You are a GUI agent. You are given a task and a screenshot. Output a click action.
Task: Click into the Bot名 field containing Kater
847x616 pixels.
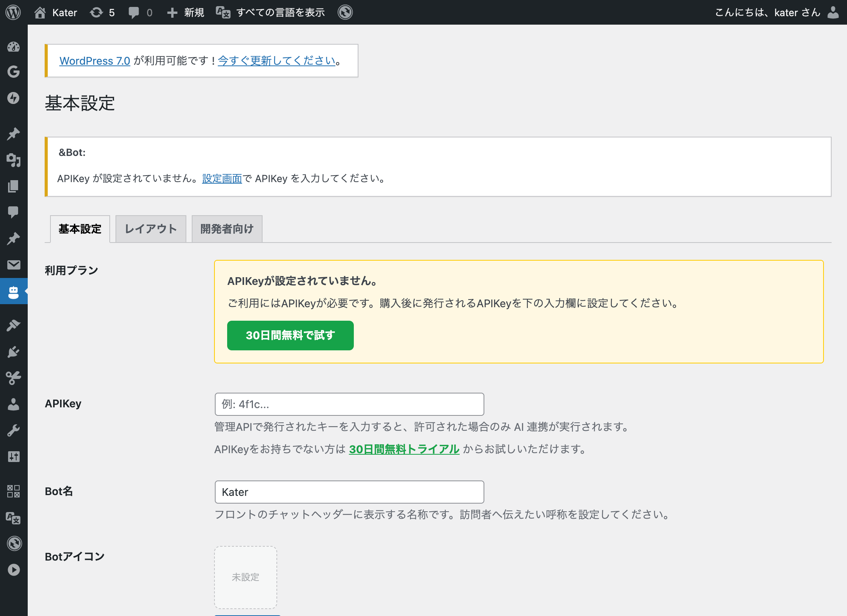click(349, 492)
